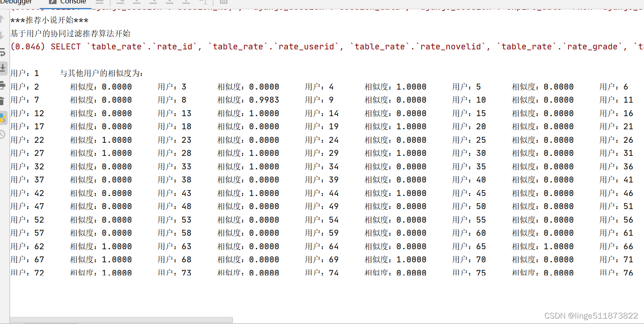This screenshot has width=644, height=324.
Task: Click the label '用户:40'
Action: [469, 180]
